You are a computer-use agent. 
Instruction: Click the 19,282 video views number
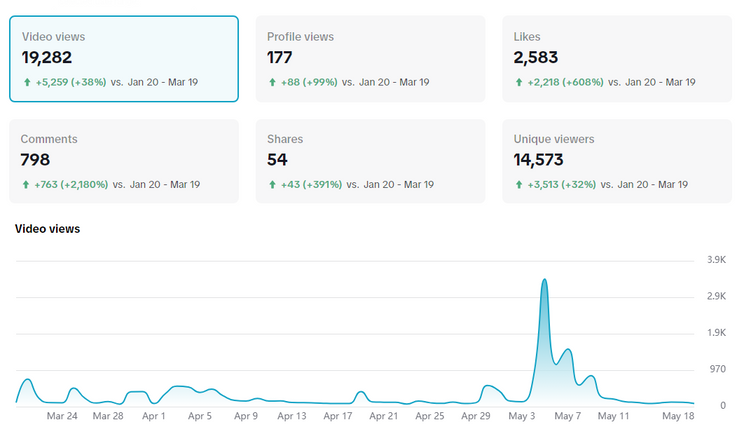[x=47, y=57]
